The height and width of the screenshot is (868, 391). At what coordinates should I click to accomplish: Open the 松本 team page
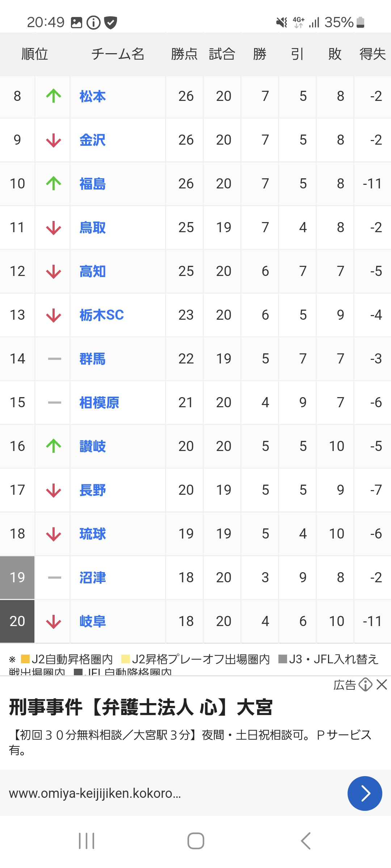click(93, 97)
